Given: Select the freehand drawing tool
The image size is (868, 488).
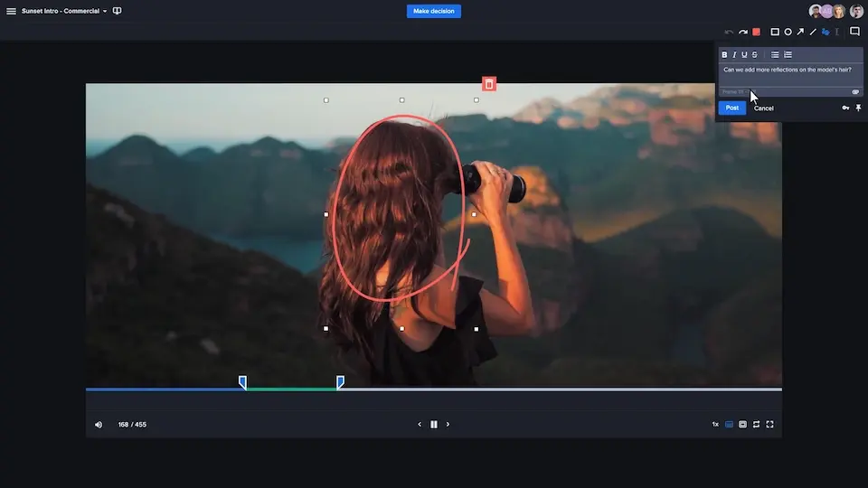Looking at the screenshot, I should [826, 32].
